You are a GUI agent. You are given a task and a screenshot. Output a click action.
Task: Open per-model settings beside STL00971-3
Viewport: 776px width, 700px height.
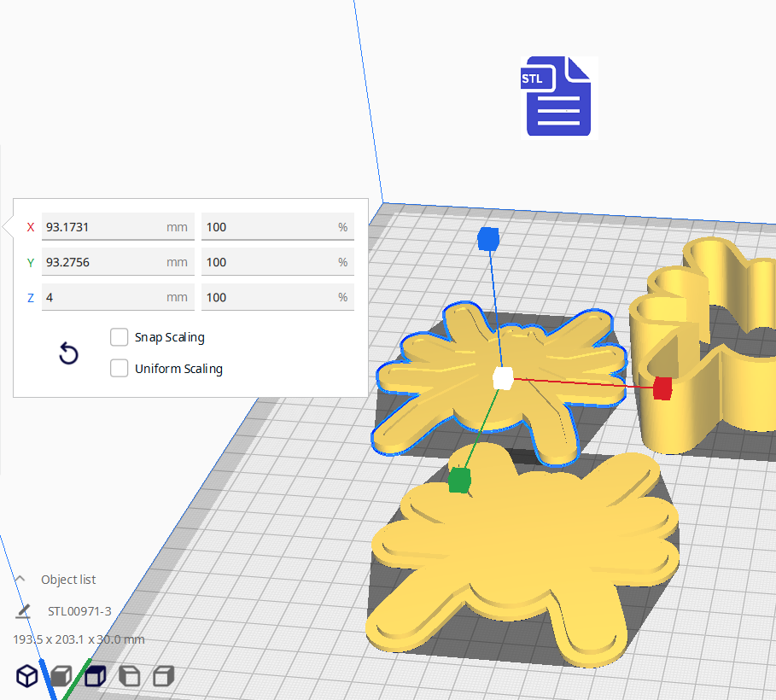[x=21, y=610]
